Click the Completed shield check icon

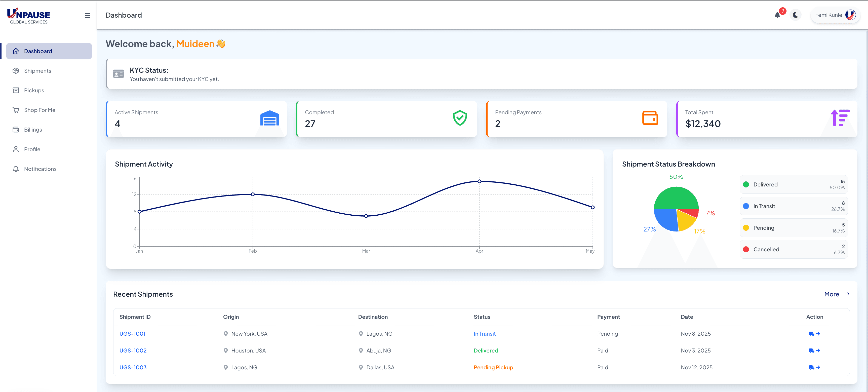460,118
